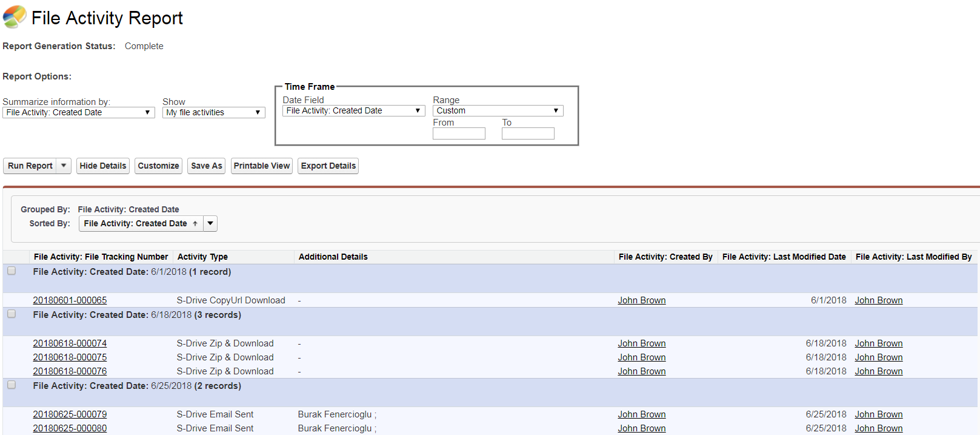The image size is (980, 435).
Task: Open the Sorted By dropdown arrow
Action: click(x=210, y=223)
